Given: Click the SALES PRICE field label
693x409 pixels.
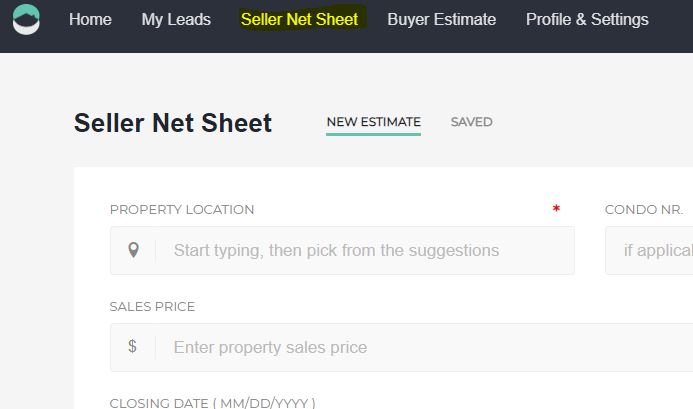Looking at the screenshot, I should [x=152, y=306].
